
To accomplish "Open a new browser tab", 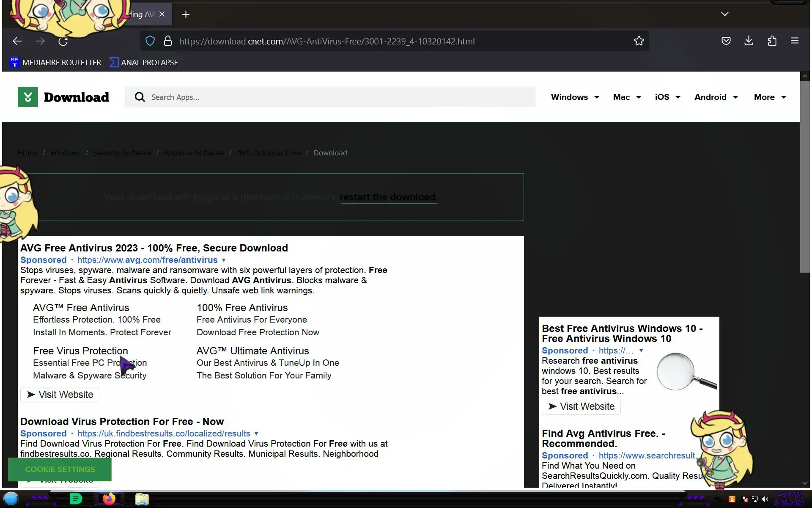I will pos(186,14).
